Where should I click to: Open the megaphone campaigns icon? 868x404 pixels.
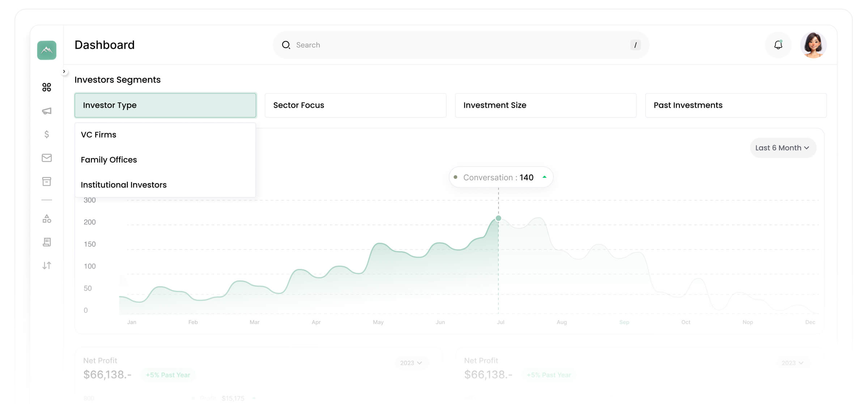pyautogui.click(x=47, y=111)
